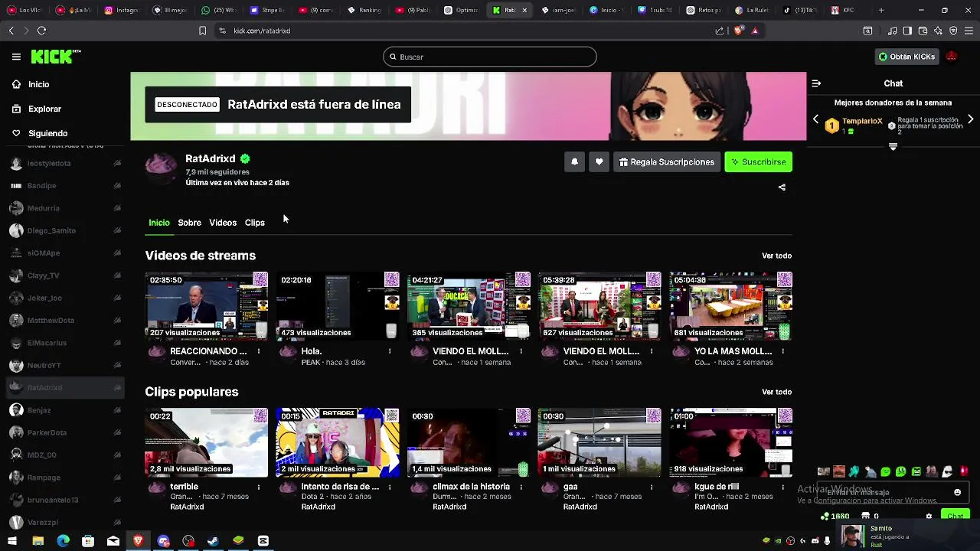Click the browser share icon in address bar

coord(720,31)
